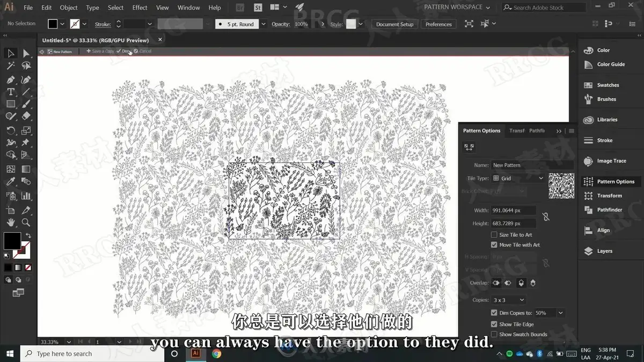Choose the Right in Front overlap option

pyautogui.click(x=508, y=283)
